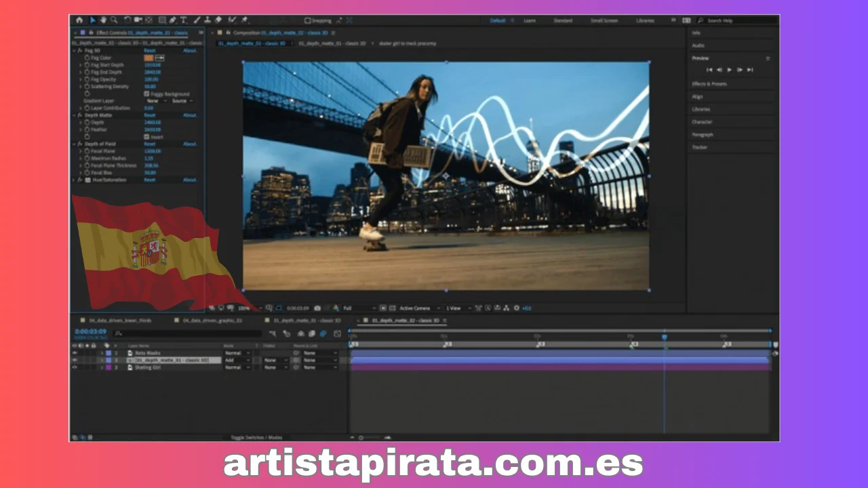The width and height of the screenshot is (868, 488).
Task: Reset the Depth Matte effect
Action: click(150, 115)
